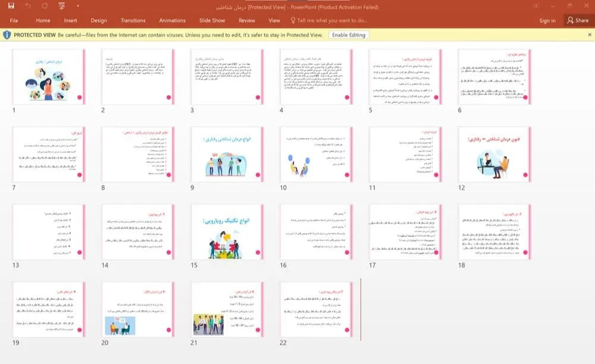Select slide 18 thumbnail
The width and height of the screenshot is (595, 364).
tap(494, 232)
